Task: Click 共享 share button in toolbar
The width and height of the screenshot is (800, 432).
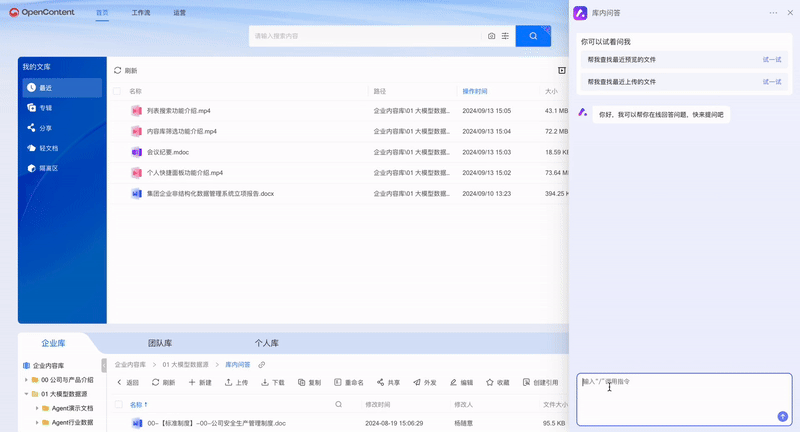Action: click(x=388, y=383)
